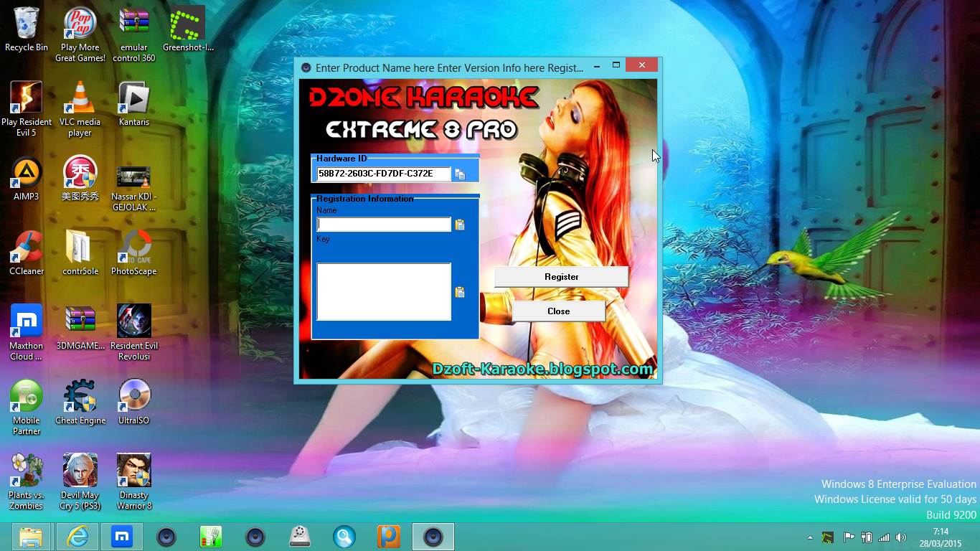Open File Explorer from the taskbar

pos(32,537)
